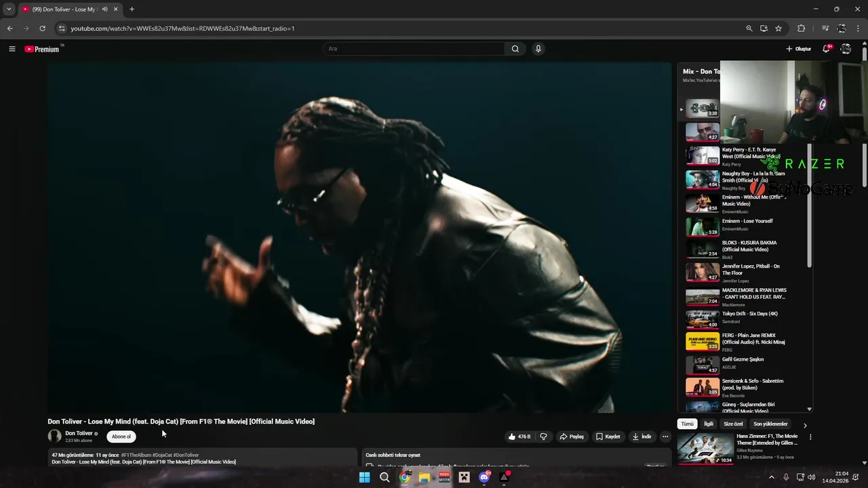Dislike the video with thumbs-down

coord(543,436)
